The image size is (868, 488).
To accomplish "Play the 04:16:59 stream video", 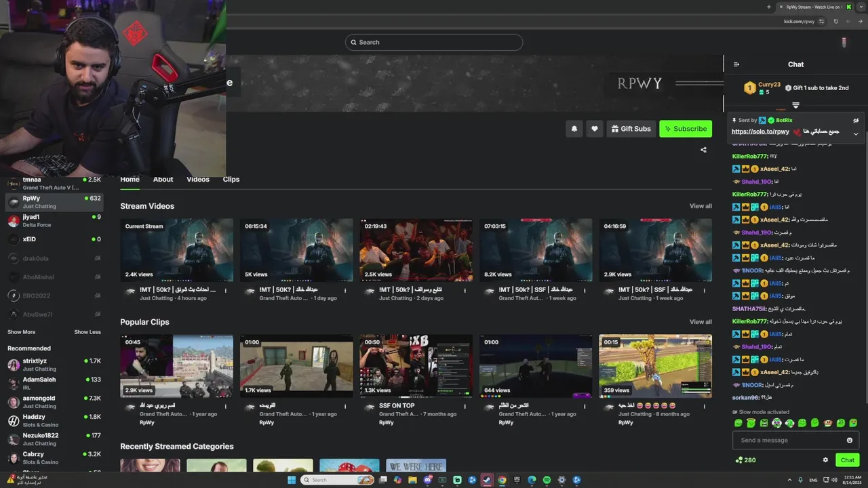I will pos(656,250).
